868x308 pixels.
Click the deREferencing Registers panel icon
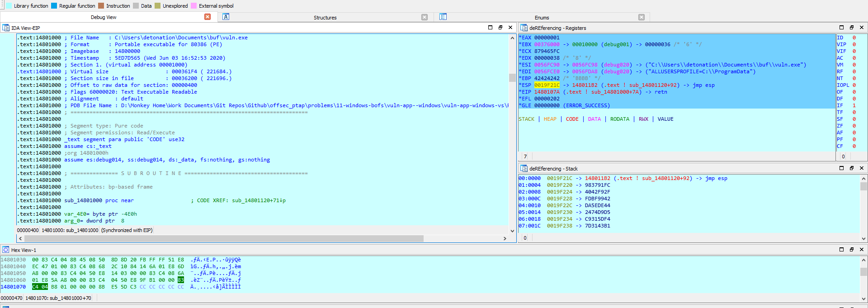pos(524,28)
